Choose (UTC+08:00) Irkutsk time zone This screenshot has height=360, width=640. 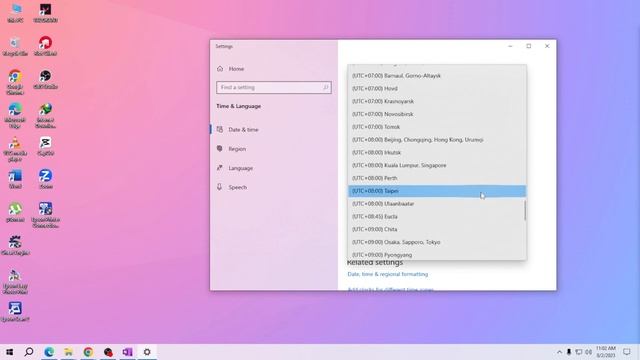tap(437, 152)
